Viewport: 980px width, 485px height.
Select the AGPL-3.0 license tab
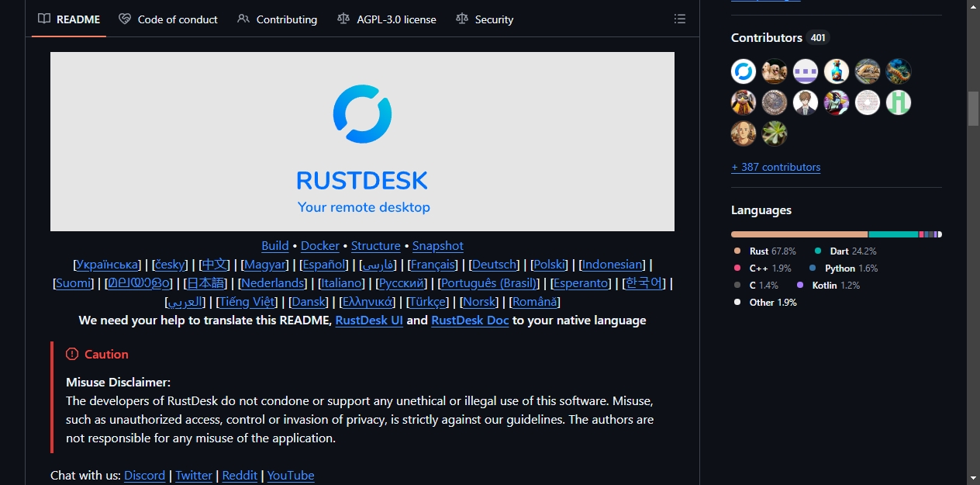pos(387,19)
